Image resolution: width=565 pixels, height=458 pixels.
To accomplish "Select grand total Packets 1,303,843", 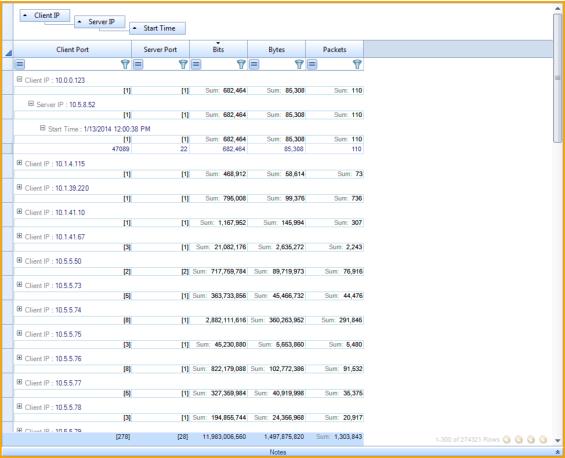I will click(x=348, y=437).
